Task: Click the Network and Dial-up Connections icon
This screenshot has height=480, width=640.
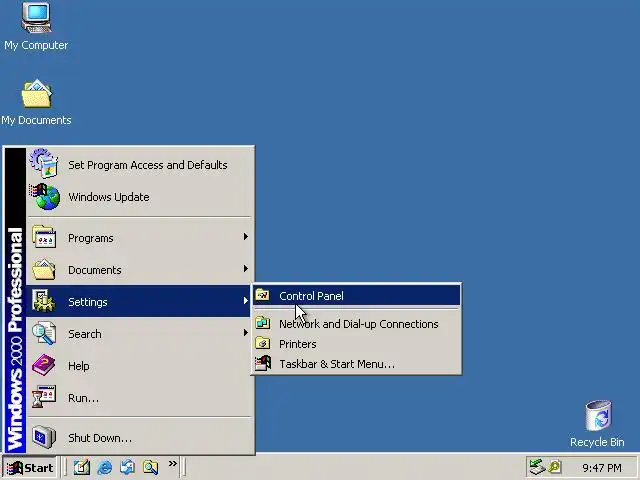Action: tap(262, 323)
